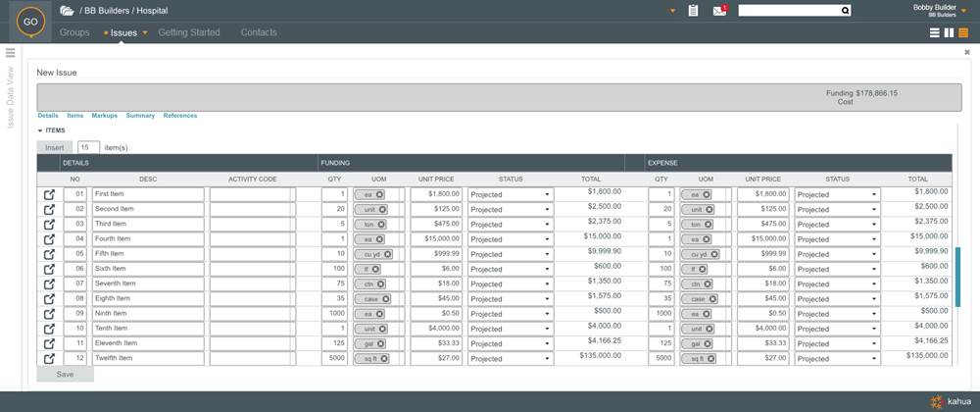Screen dimensions: 980x412
Task: Click the GO logo button
Action: 31,22
